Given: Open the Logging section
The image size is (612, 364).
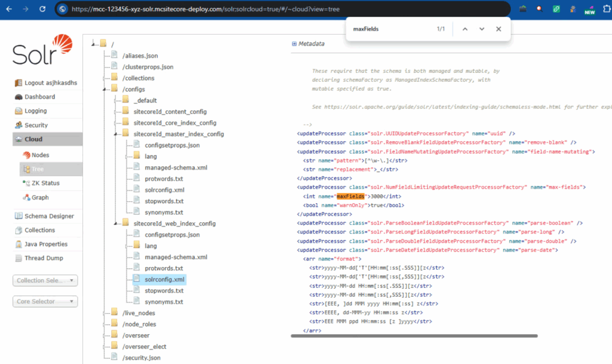Looking at the screenshot, I should point(35,111).
